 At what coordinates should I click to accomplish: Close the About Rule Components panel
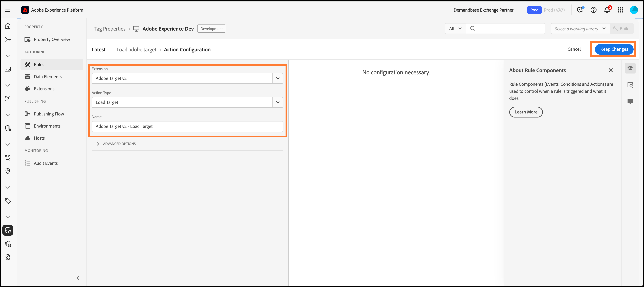click(x=611, y=70)
